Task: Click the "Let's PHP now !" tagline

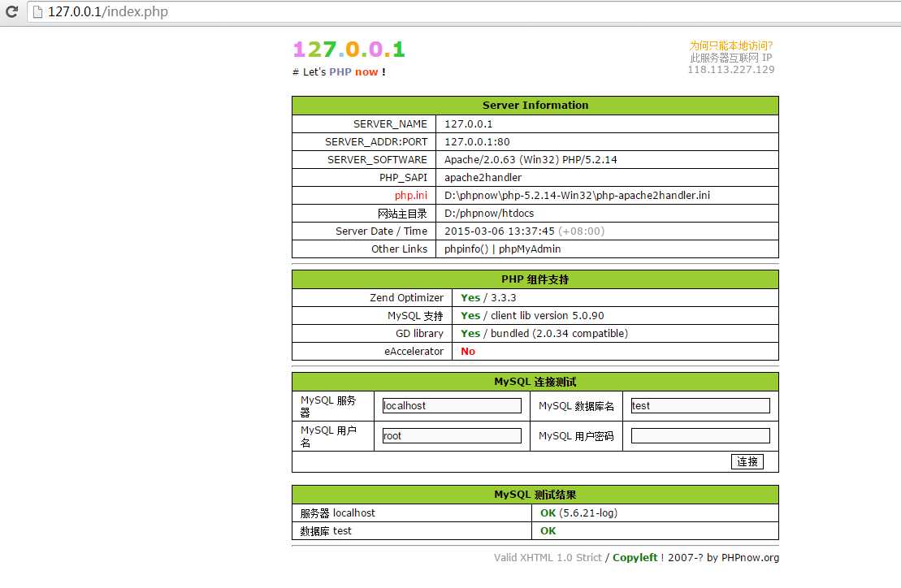Action: pos(339,71)
